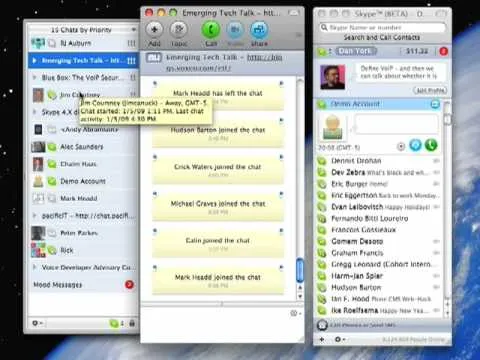Viewport: 480px width, 360px height.
Task: Click the green call icon under Demo Account
Action: tap(431, 145)
